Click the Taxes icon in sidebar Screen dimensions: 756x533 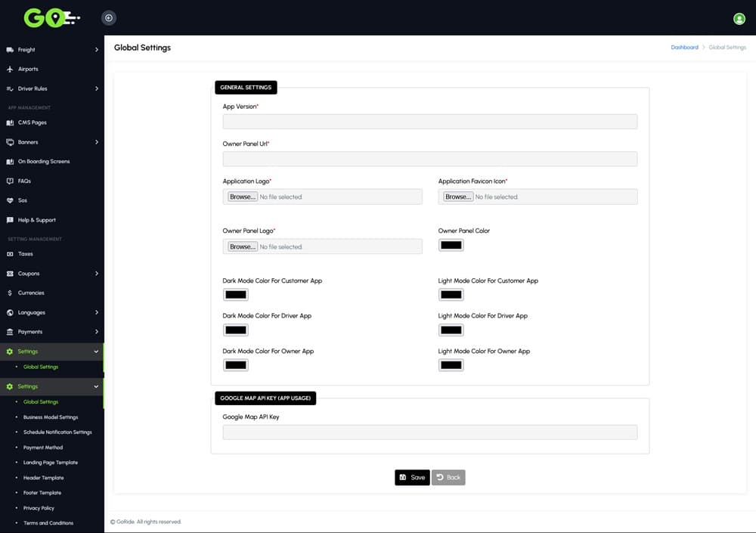point(10,254)
